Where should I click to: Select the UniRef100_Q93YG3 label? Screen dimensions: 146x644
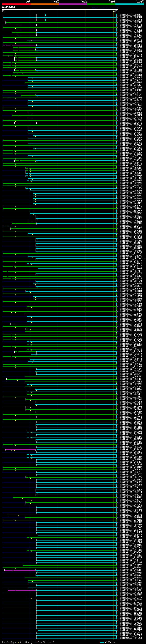pyautogui.click(x=131, y=625)
